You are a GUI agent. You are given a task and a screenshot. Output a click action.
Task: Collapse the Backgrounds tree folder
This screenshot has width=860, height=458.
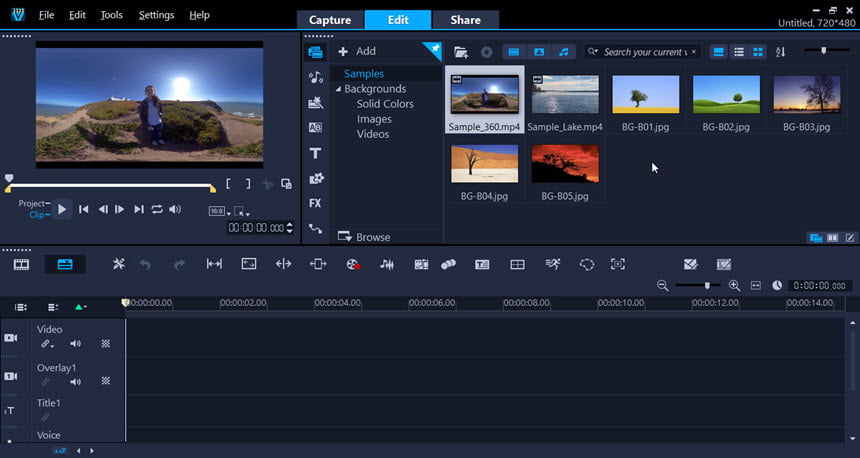click(x=338, y=89)
